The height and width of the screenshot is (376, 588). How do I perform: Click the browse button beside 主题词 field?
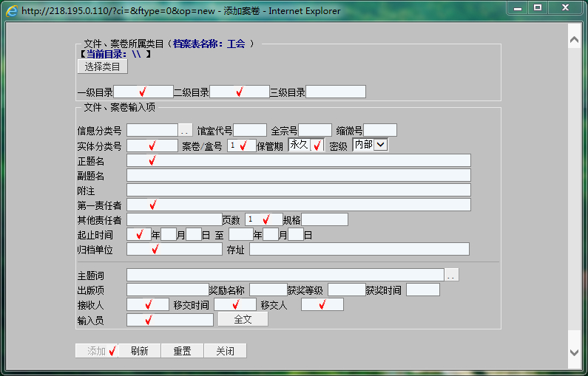pyautogui.click(x=451, y=276)
